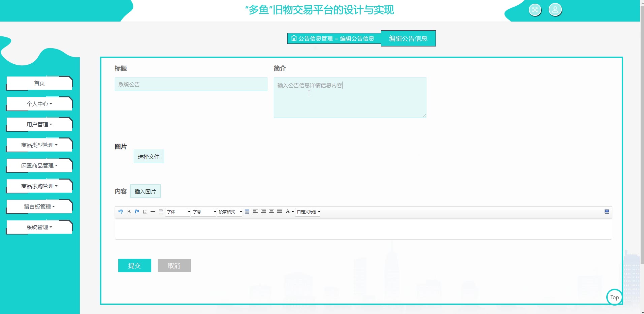Click the Top back-to-top button
644x314 pixels.
click(x=615, y=297)
